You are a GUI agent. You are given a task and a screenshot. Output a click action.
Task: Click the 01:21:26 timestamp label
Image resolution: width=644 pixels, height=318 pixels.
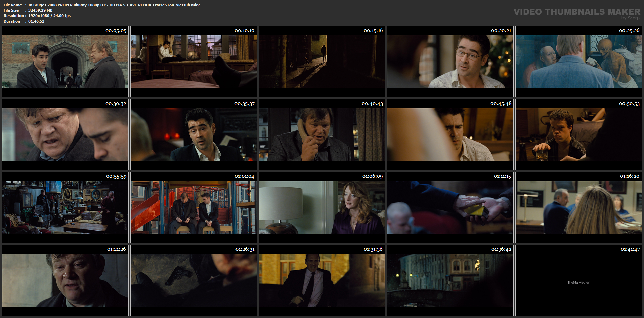[x=117, y=249]
